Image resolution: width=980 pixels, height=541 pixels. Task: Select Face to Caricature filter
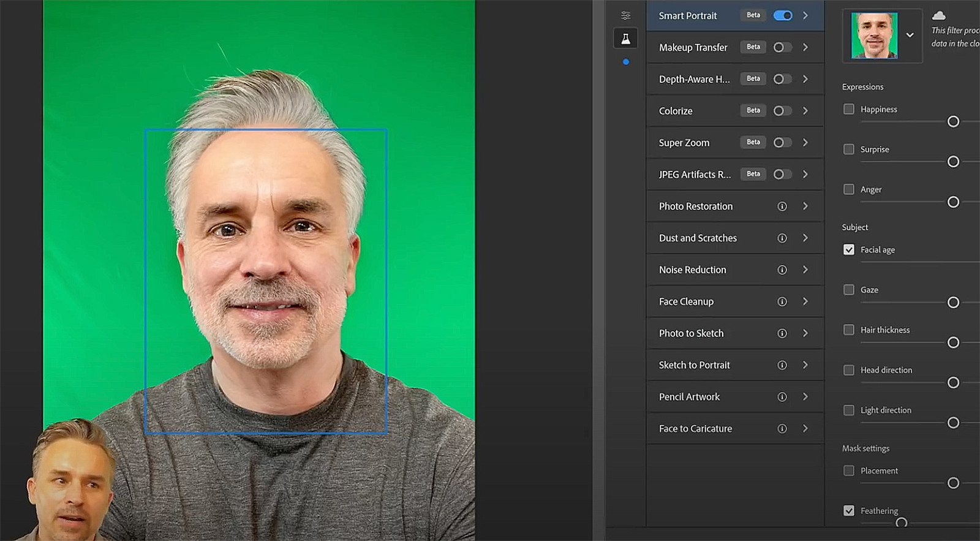pos(695,429)
